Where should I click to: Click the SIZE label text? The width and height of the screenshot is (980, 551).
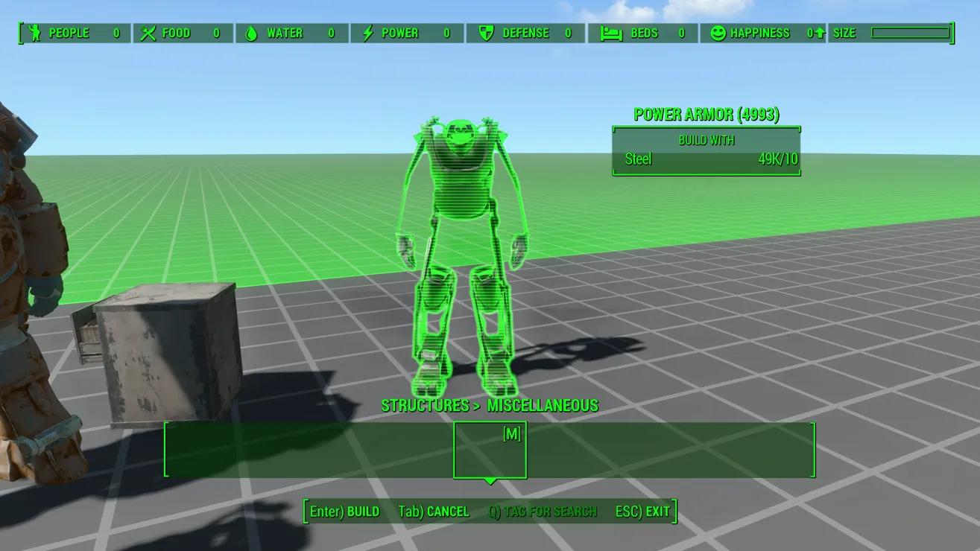point(844,33)
